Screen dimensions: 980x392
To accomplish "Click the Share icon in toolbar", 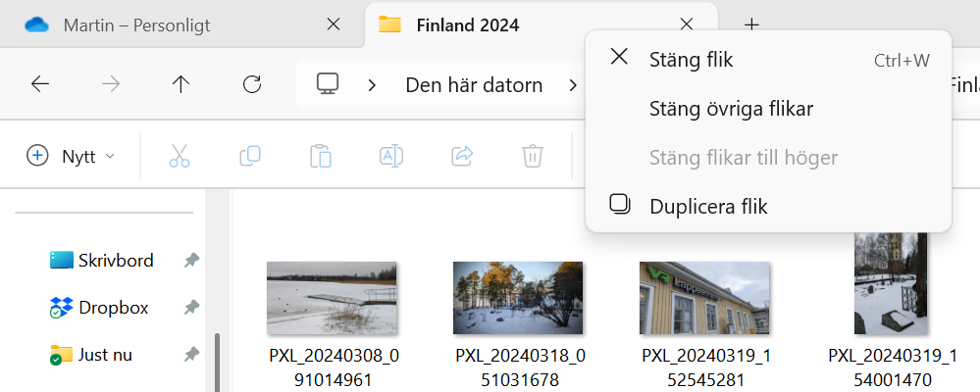I will click(461, 155).
